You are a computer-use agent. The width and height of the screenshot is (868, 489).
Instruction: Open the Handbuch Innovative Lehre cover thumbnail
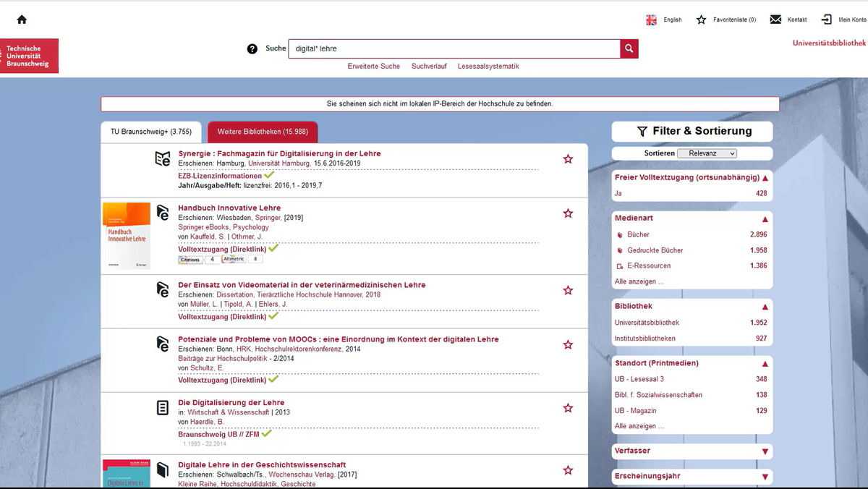tap(127, 236)
